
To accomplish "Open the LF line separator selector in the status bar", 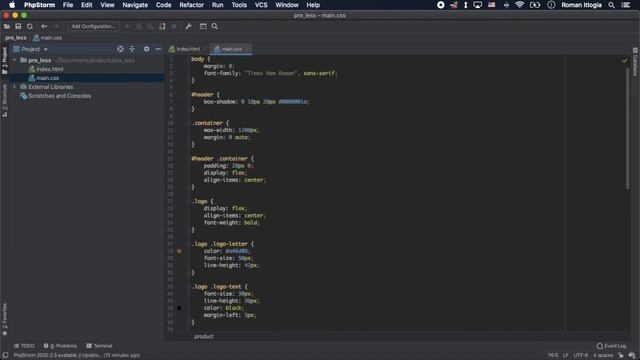I will (x=565, y=356).
